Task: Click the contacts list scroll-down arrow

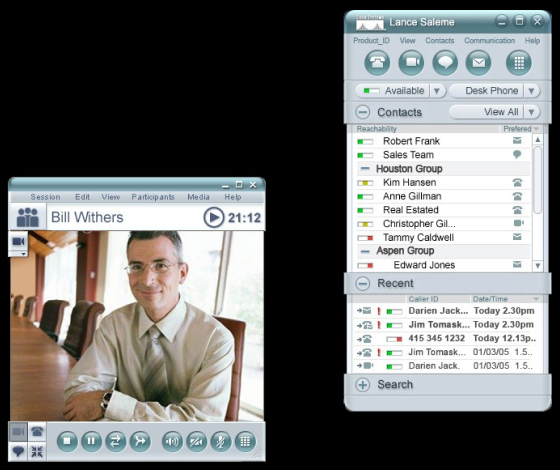Action: pyautogui.click(x=538, y=265)
